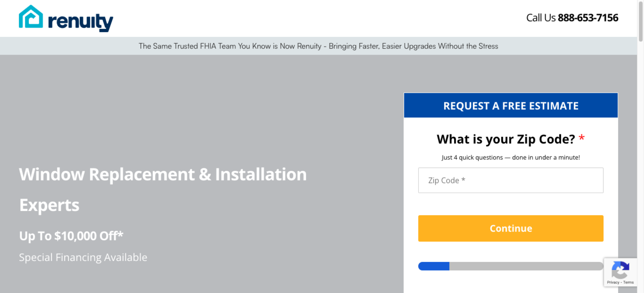The height and width of the screenshot is (293, 644).
Task: Open the reCAPTCHA Privacy link
Action: pos(613,282)
